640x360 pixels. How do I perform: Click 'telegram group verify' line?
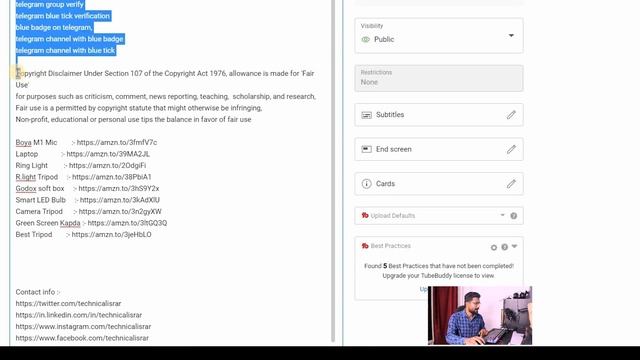[49, 5]
